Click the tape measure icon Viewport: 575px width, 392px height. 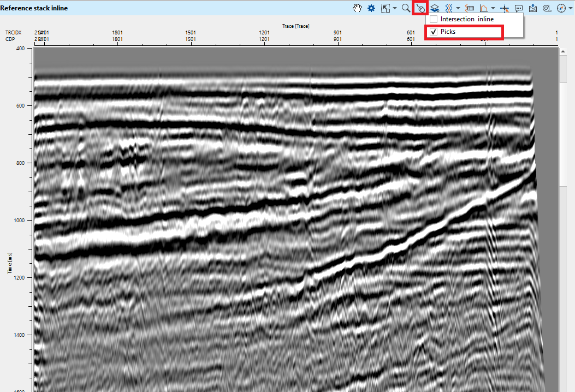coord(546,8)
